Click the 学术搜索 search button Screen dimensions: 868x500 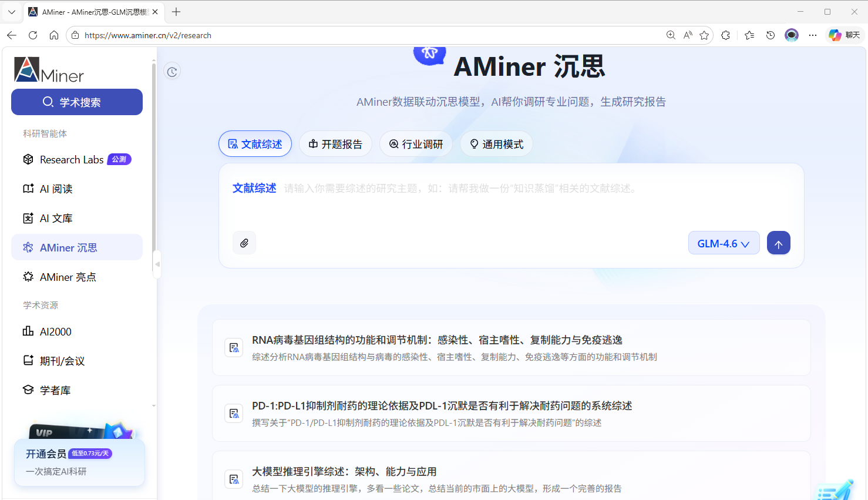tap(77, 102)
